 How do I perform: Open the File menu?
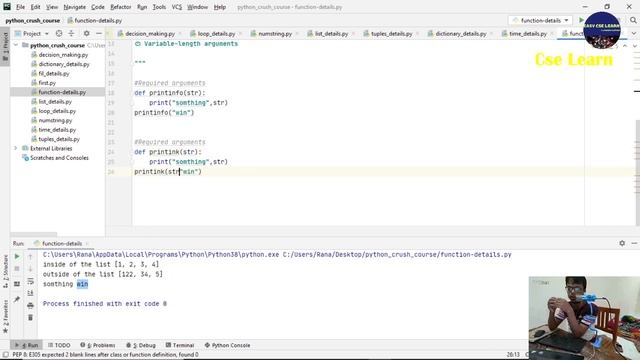[x=20, y=7]
